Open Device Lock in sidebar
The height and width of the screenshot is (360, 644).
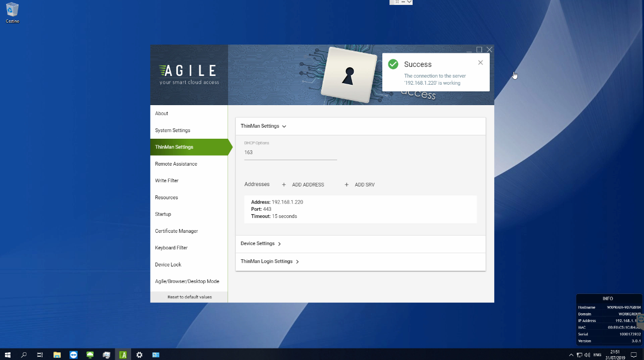click(189, 265)
